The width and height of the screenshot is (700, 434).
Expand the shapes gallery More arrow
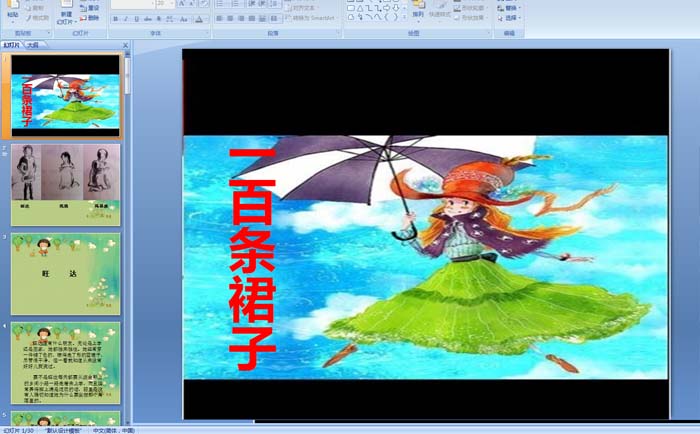coord(404,17)
